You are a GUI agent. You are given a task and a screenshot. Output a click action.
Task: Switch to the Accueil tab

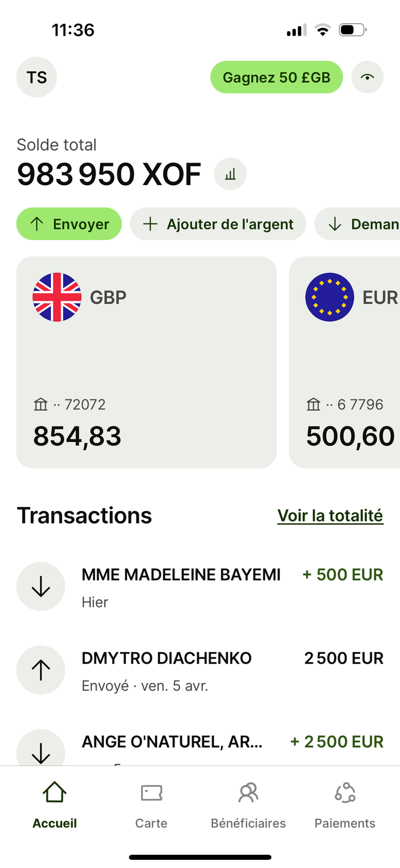pos(55,806)
